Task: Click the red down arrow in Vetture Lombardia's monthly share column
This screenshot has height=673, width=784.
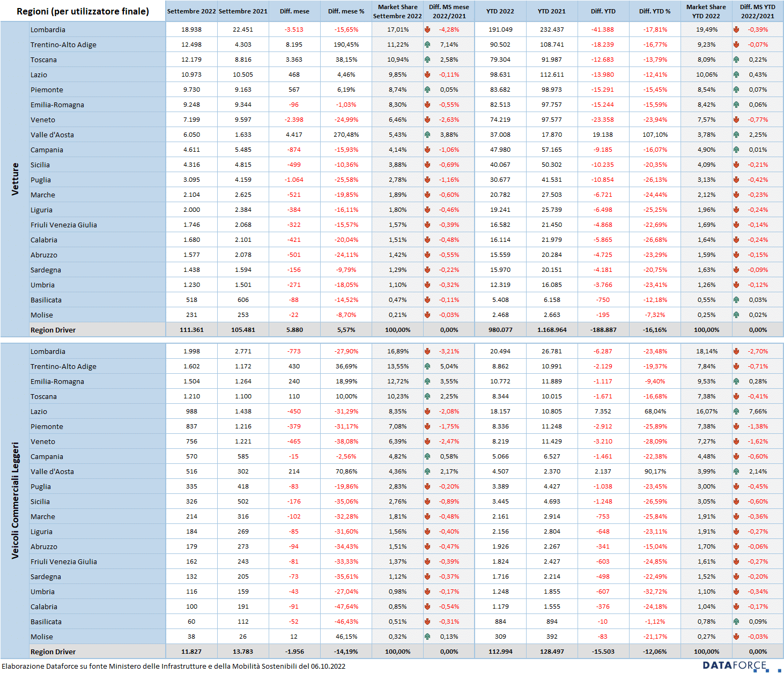Action: pos(427,29)
